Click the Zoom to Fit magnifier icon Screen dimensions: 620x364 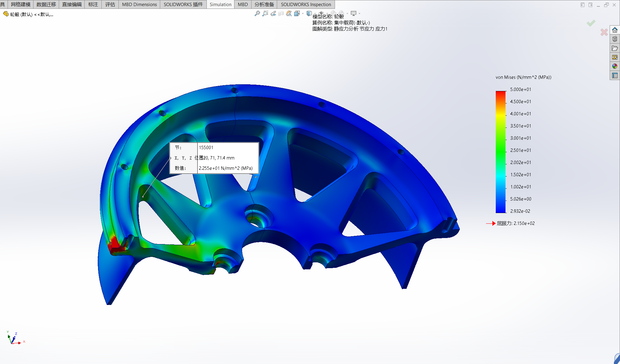click(x=257, y=13)
